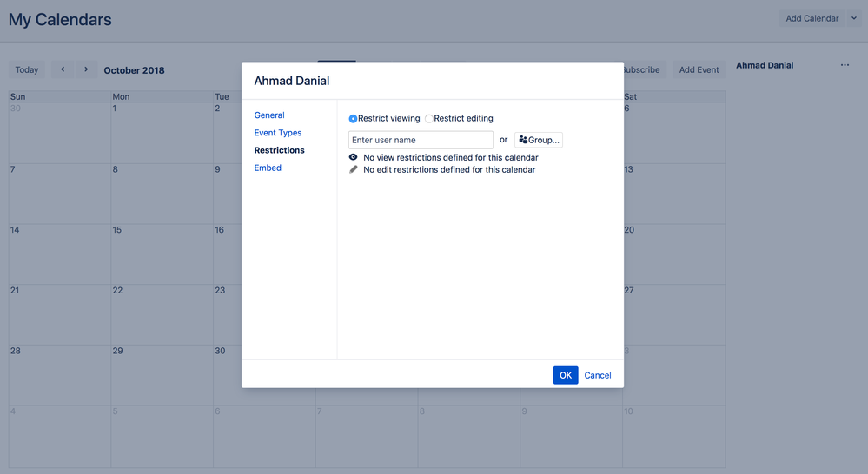Go to next month arrow
Image resolution: width=868 pixels, height=474 pixels.
pos(86,69)
